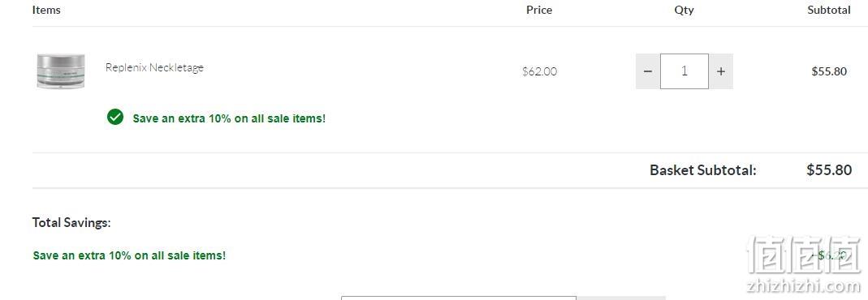Increase quantity with the plus button
This screenshot has height=300, width=868.
pos(721,71)
